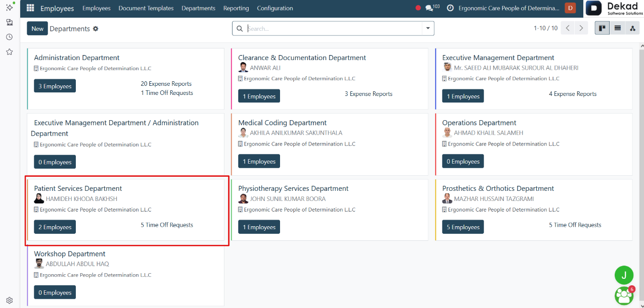The width and height of the screenshot is (644, 308).
Task: Open Administration Department card title
Action: click(x=77, y=58)
